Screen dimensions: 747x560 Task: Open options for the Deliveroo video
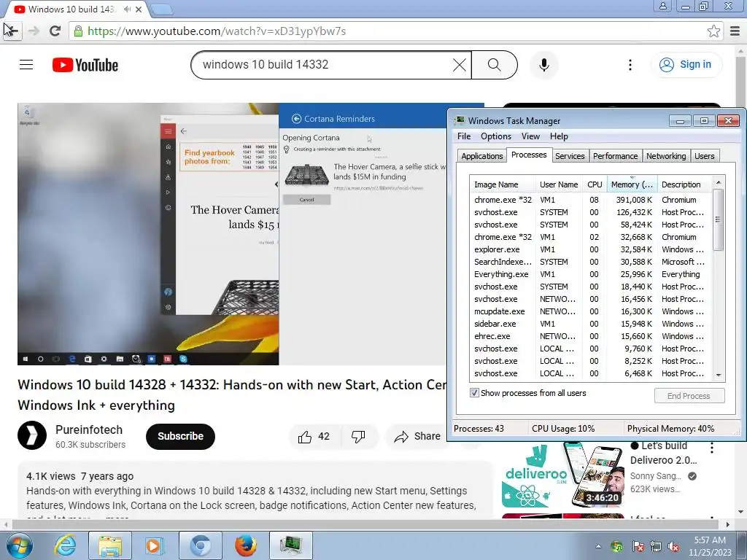(712, 448)
